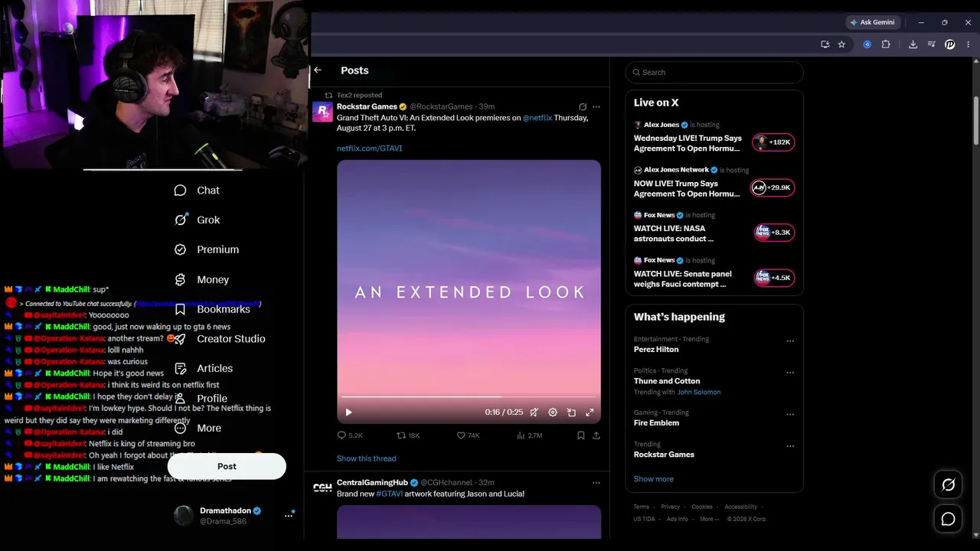Unmute the video with the speaker icon
This screenshot has width=980, height=551.
[x=534, y=412]
